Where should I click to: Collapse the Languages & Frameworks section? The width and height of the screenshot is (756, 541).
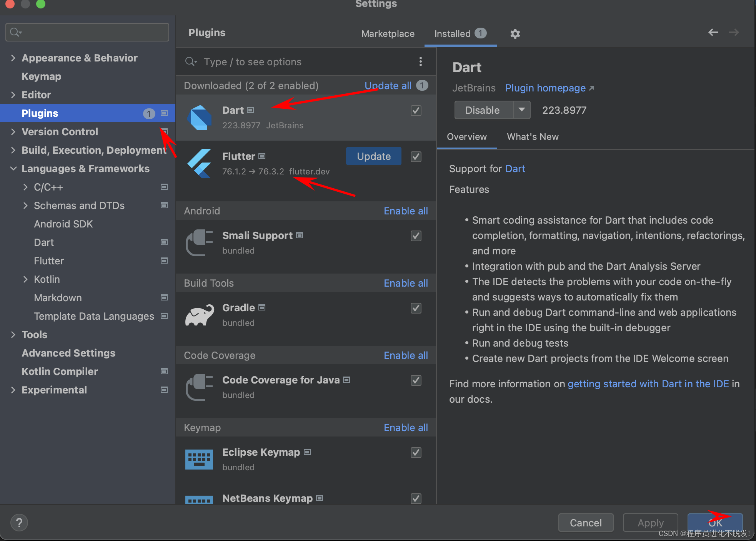point(13,169)
